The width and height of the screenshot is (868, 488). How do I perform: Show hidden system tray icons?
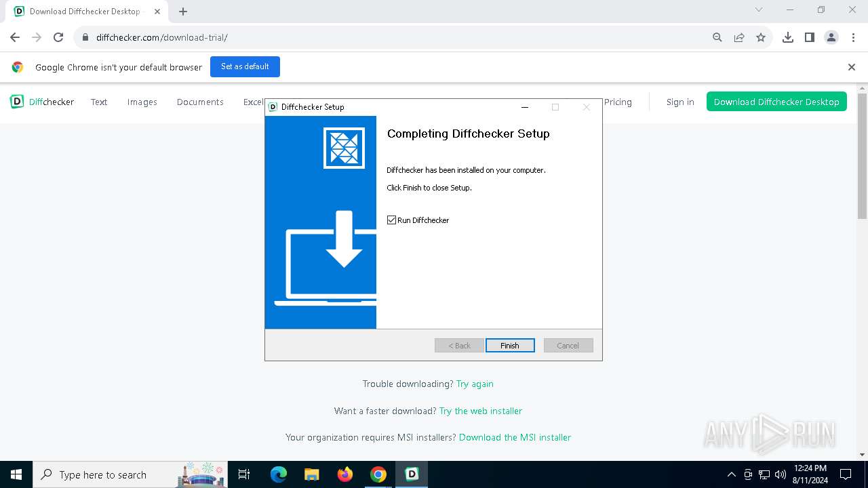pyautogui.click(x=731, y=474)
